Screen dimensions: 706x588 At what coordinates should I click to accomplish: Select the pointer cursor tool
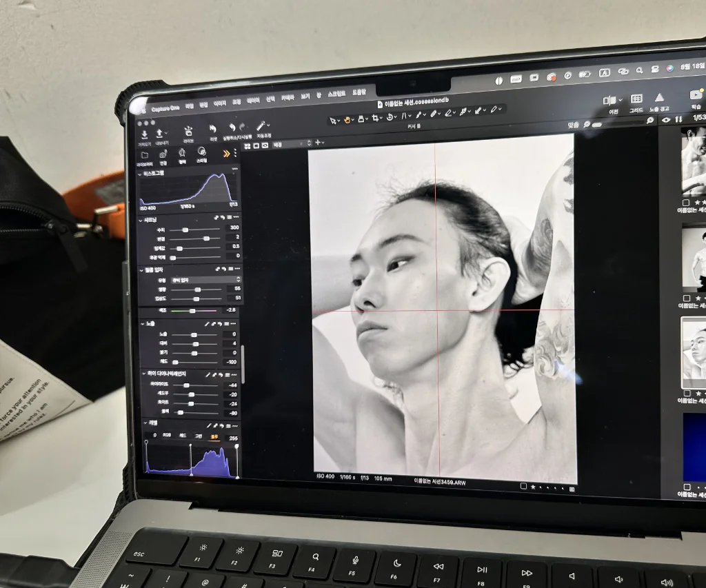(333, 121)
